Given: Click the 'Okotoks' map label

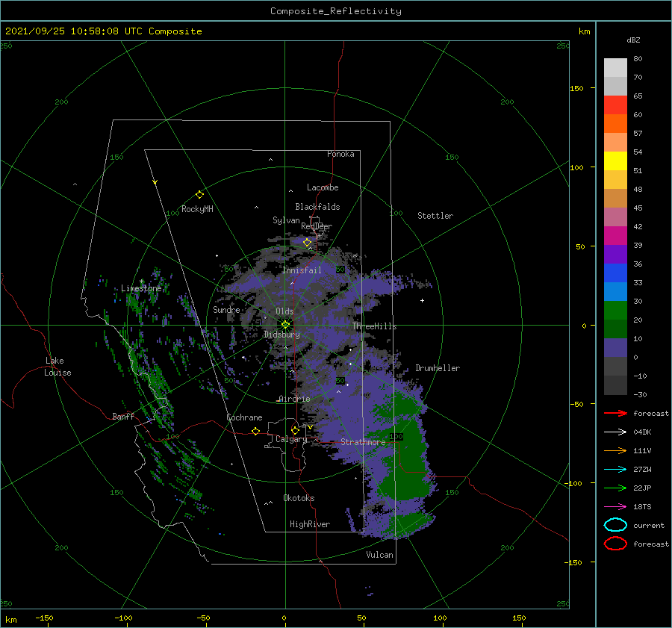Looking at the screenshot, I should point(299,498).
